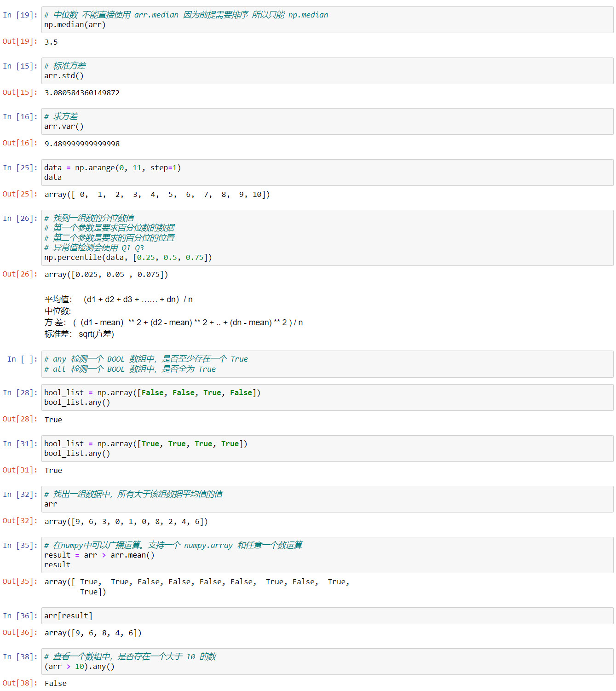Screen dimensions: 616x691
Task: Click array output 0 through 10
Action: (x=157, y=195)
